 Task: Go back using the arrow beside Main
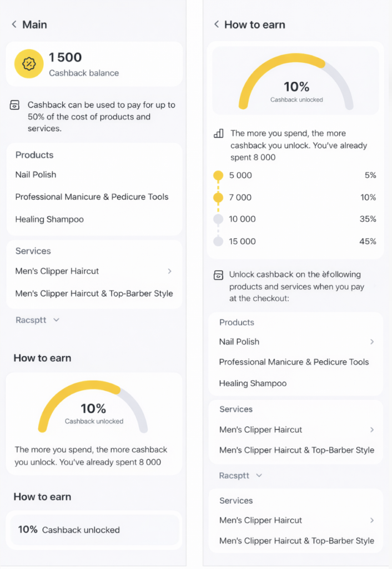(x=14, y=24)
